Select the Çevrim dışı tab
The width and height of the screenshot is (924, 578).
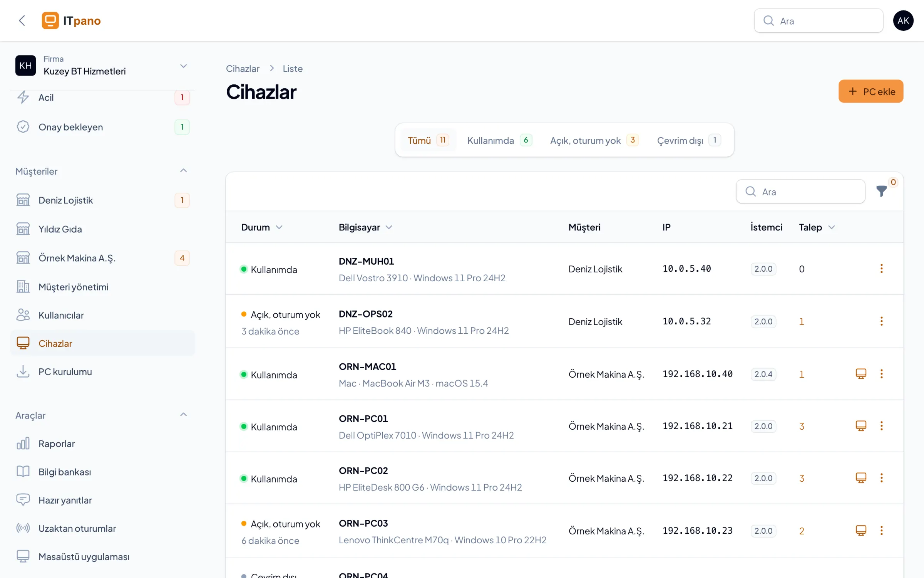(x=688, y=140)
